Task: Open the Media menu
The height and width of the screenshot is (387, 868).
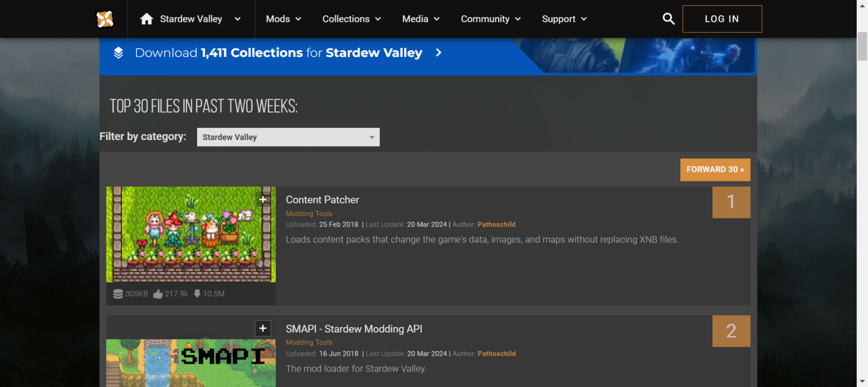Action: pyautogui.click(x=420, y=19)
